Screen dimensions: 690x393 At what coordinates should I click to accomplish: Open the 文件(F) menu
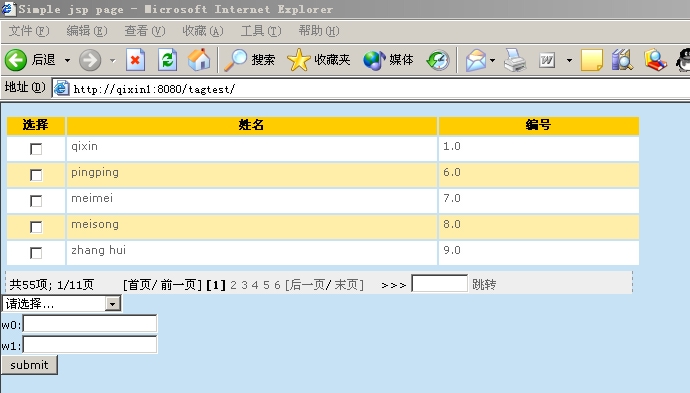[29, 31]
